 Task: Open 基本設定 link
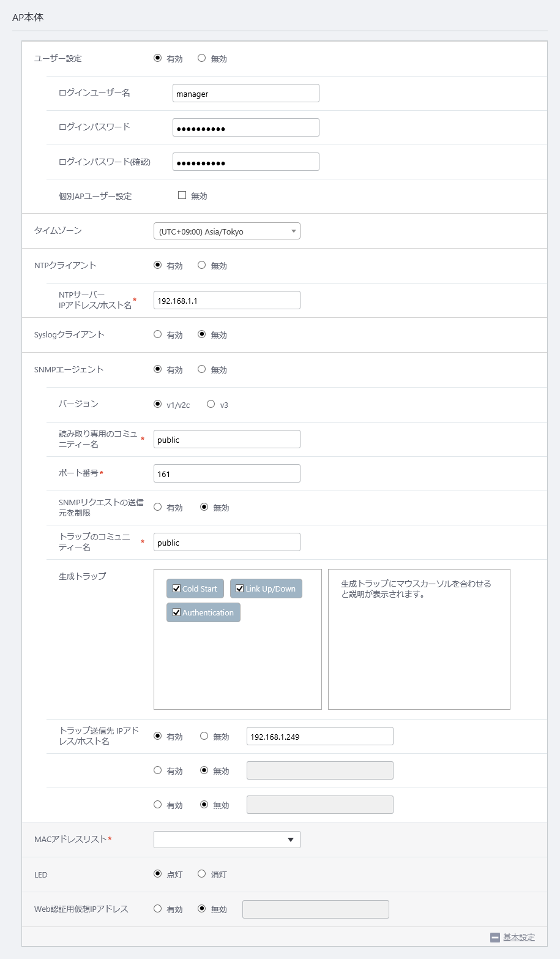[518, 938]
